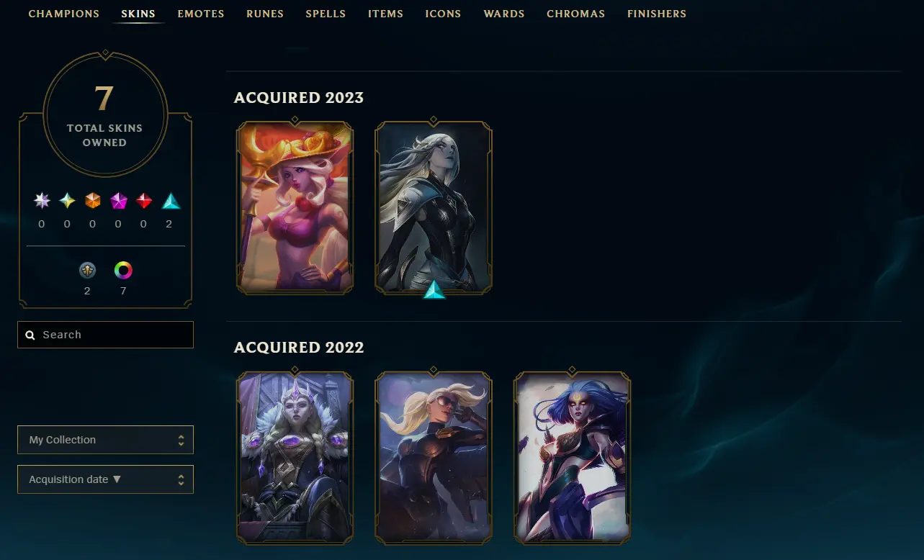Open the Chromas tab
The width and height of the screenshot is (924, 560).
click(x=576, y=14)
